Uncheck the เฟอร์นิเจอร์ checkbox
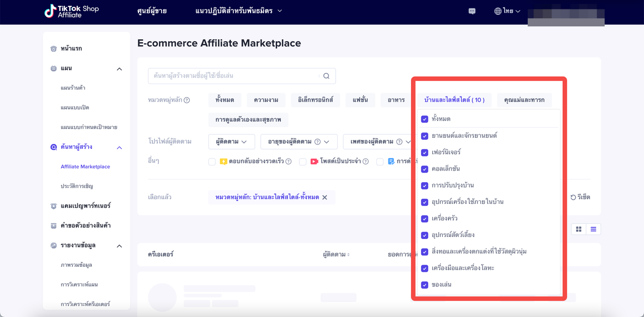The width and height of the screenshot is (644, 317). pyautogui.click(x=425, y=152)
